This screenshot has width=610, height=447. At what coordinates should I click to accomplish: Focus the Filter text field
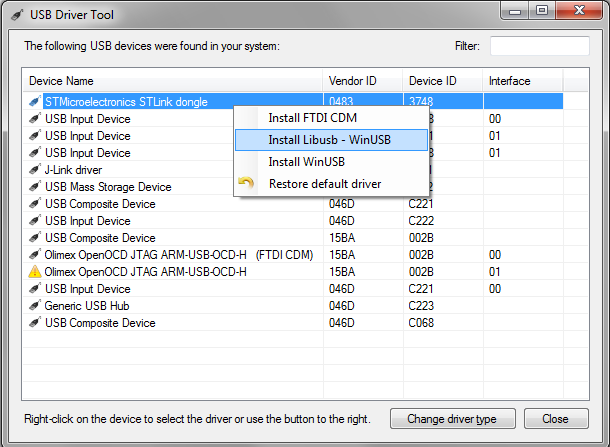tap(540, 46)
